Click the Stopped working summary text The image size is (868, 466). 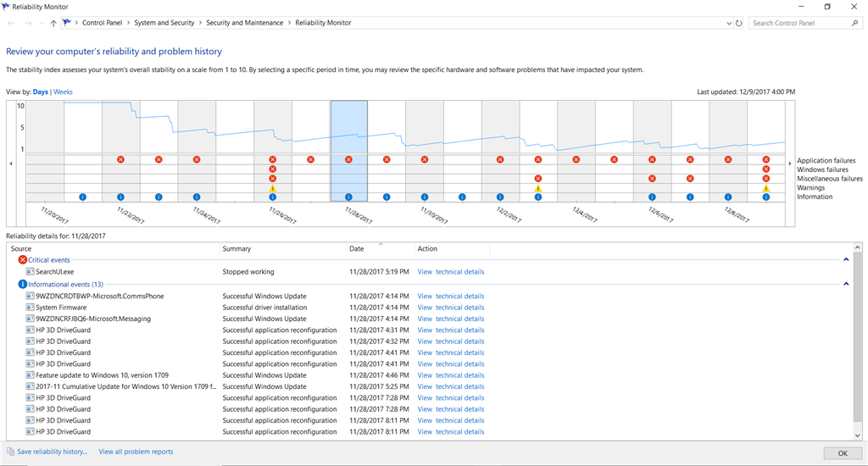point(248,272)
